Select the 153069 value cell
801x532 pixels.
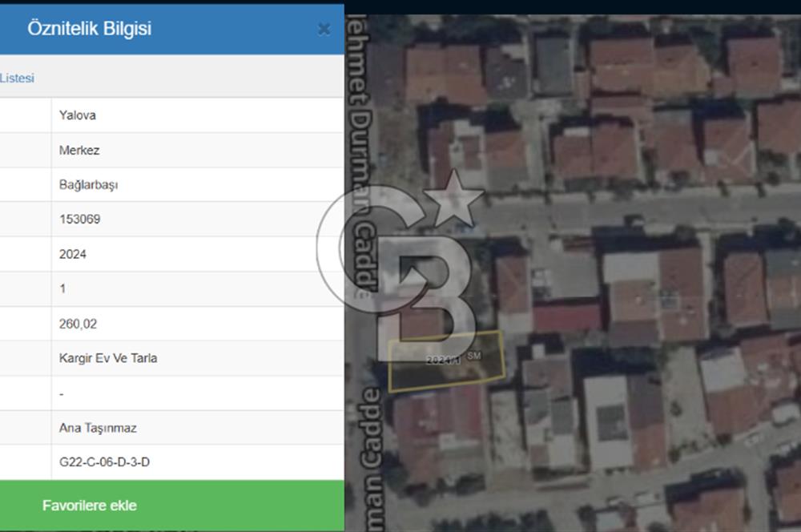click(79, 220)
